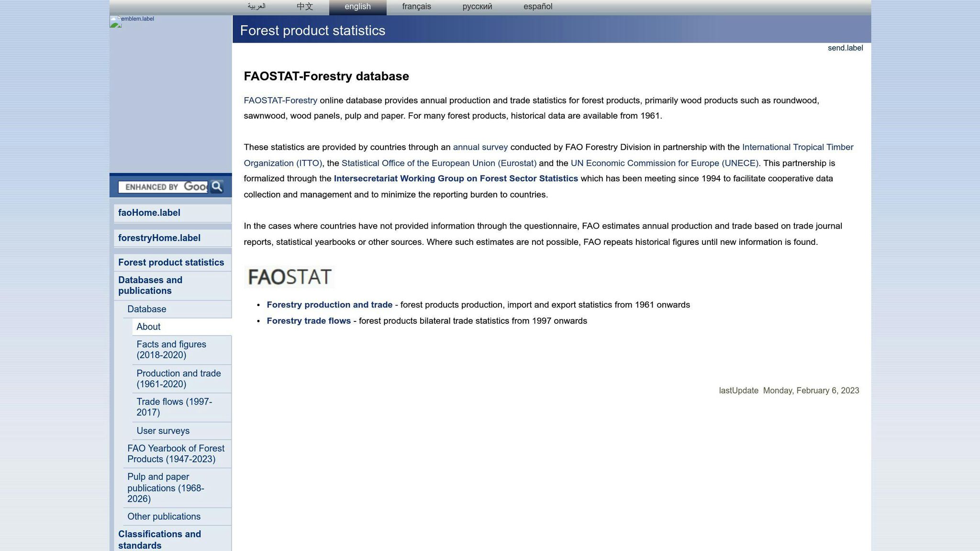Click lastUpdate Monday, February 6, 2023 text
The image size is (980, 551).
789,391
